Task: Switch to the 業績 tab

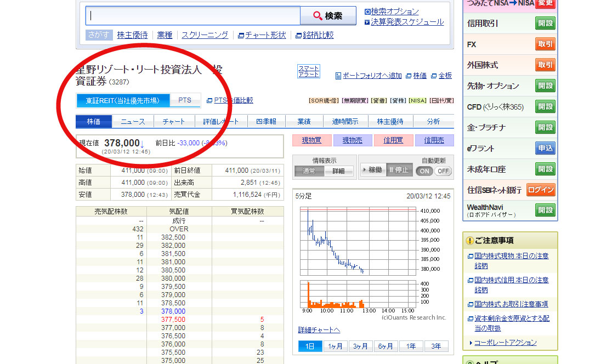Action: (x=304, y=121)
